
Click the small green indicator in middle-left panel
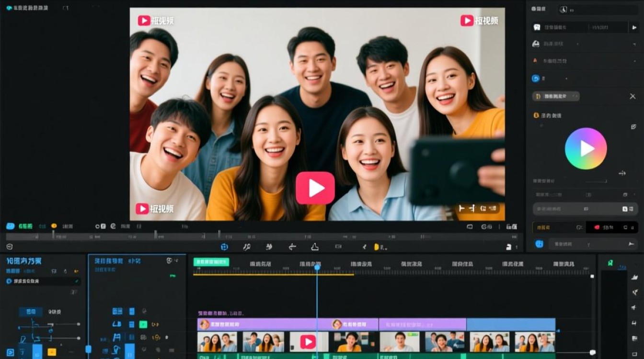tap(172, 276)
